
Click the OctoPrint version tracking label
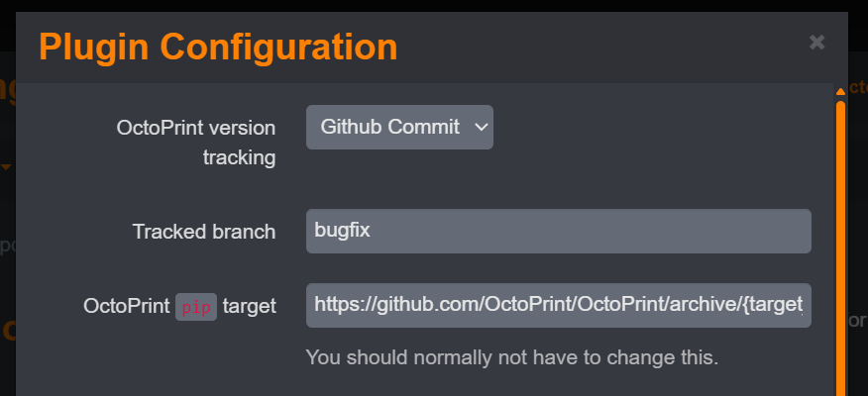pyautogui.click(x=196, y=142)
